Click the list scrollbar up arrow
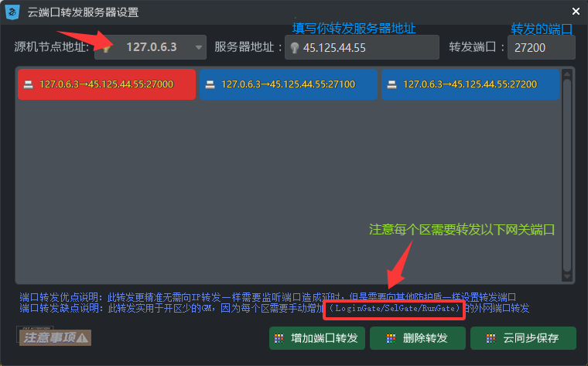The width and height of the screenshot is (588, 366). coord(567,74)
